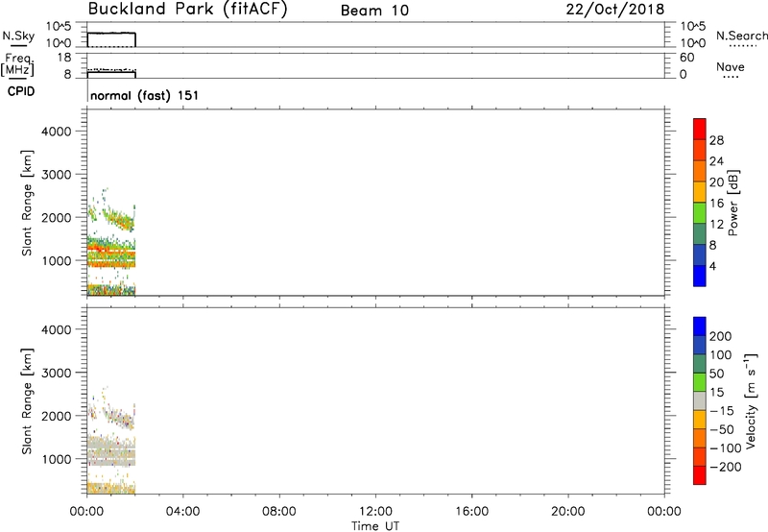Image resolution: width=768 pixels, height=532 pixels.
Task: Click the '08:00' time tick label
Action: tap(279, 512)
